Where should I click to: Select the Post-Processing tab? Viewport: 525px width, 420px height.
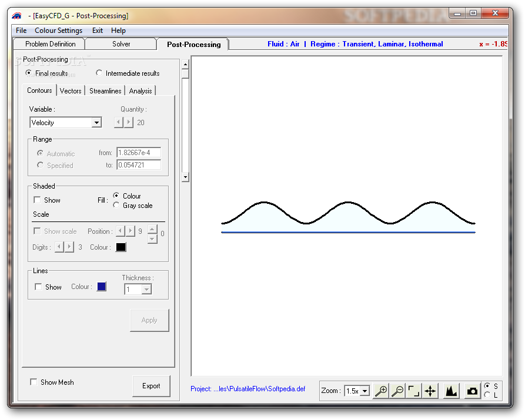(193, 44)
